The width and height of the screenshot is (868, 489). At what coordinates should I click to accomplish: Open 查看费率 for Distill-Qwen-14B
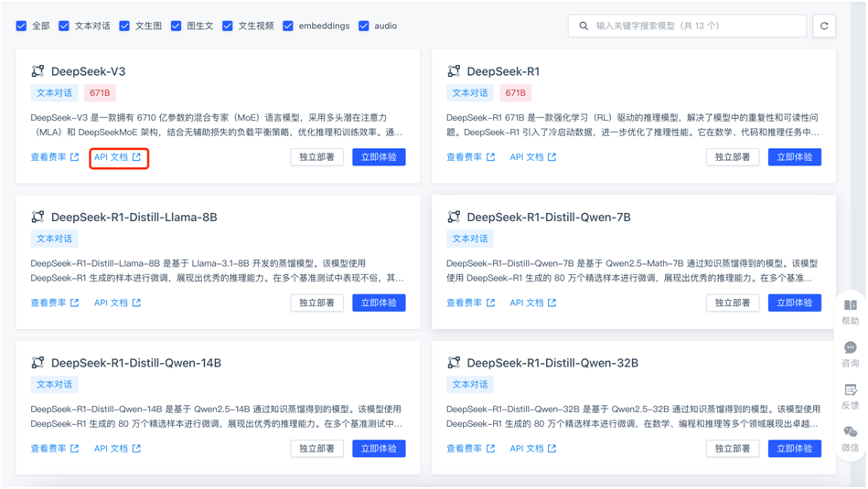(x=55, y=448)
